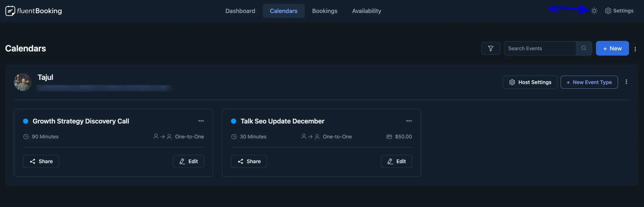Open the Settings gear icon
This screenshot has width=644, height=207.
(x=608, y=11)
